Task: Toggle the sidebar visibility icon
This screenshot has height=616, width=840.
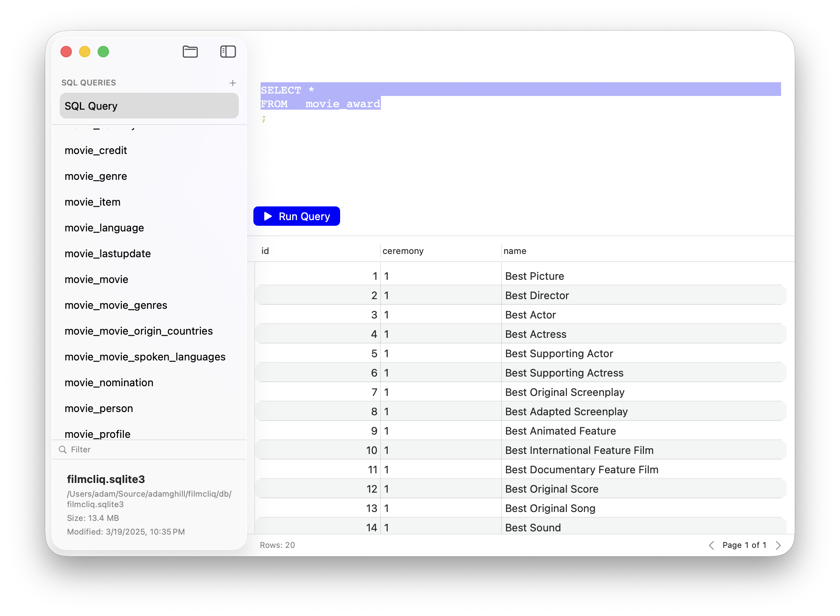Action: coord(228,52)
